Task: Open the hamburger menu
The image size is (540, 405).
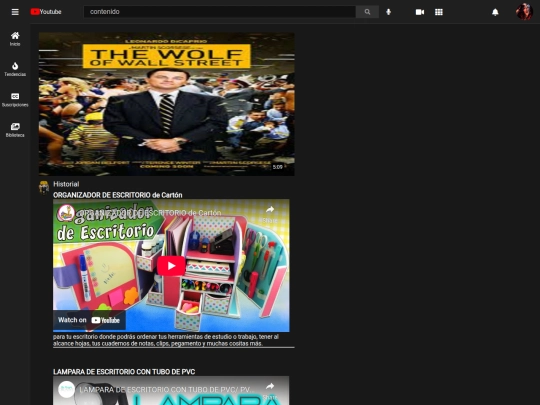Action: point(15,12)
